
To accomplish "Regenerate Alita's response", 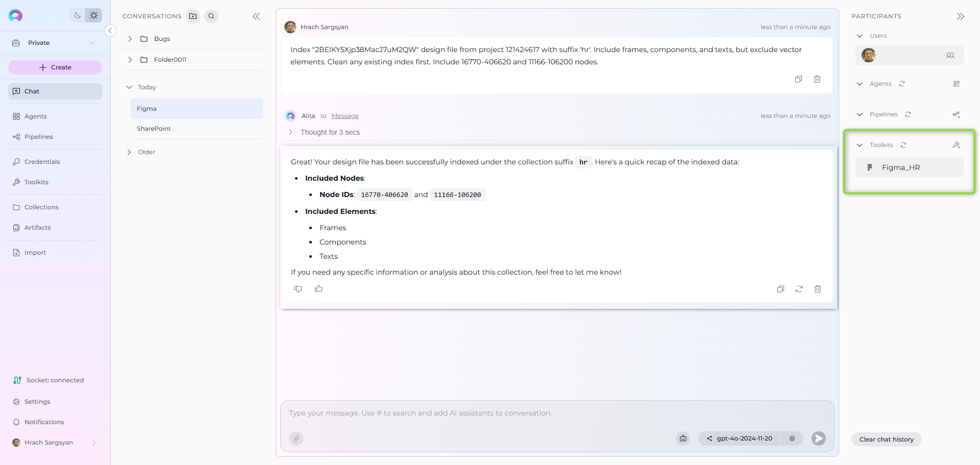I will (799, 289).
